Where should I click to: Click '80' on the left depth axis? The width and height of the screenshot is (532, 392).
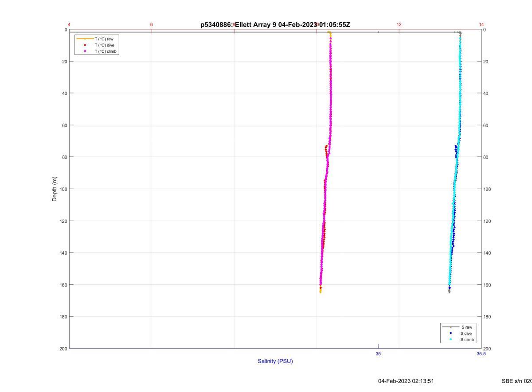tap(64, 157)
